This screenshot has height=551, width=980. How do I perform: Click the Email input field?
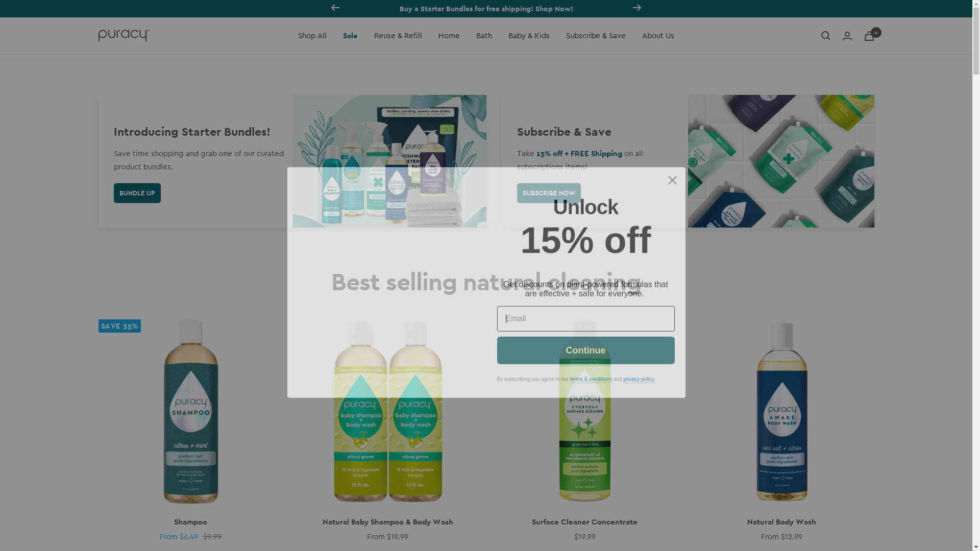click(x=586, y=319)
